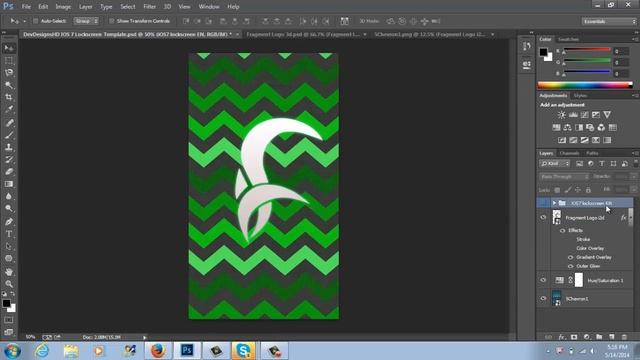This screenshot has height=360, width=640.
Task: Create a new group in Layers panel
Action: coord(599,337)
